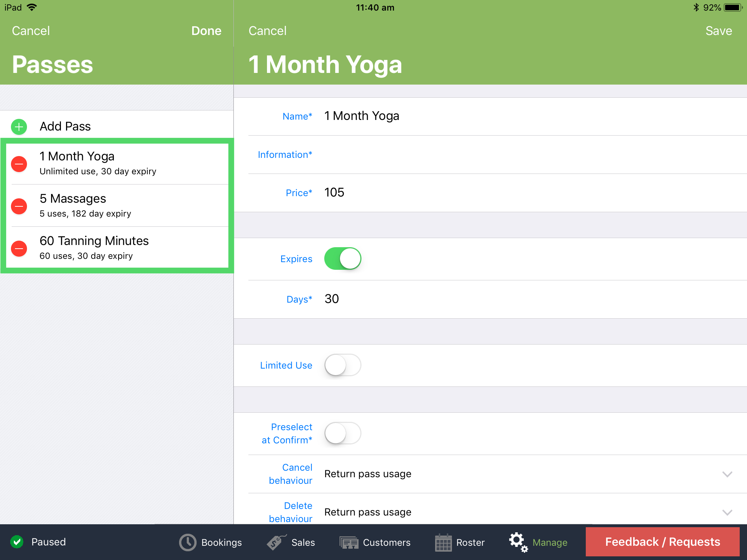Tap Save to store the pass
747x560 pixels.
tap(719, 31)
